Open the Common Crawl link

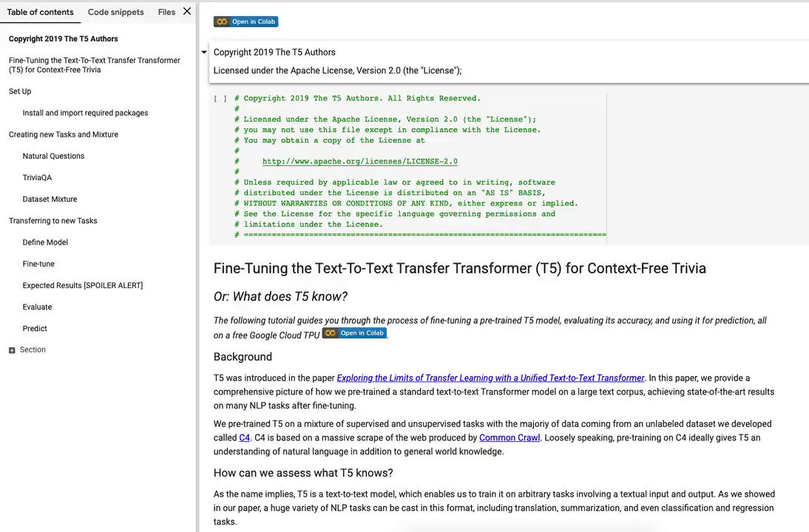[x=510, y=437]
